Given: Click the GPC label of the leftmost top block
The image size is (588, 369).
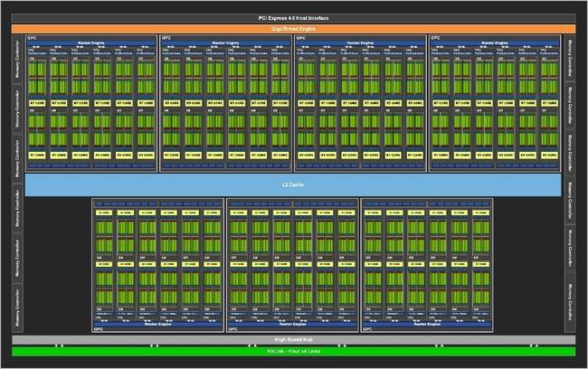Looking at the screenshot, I should coord(32,38).
